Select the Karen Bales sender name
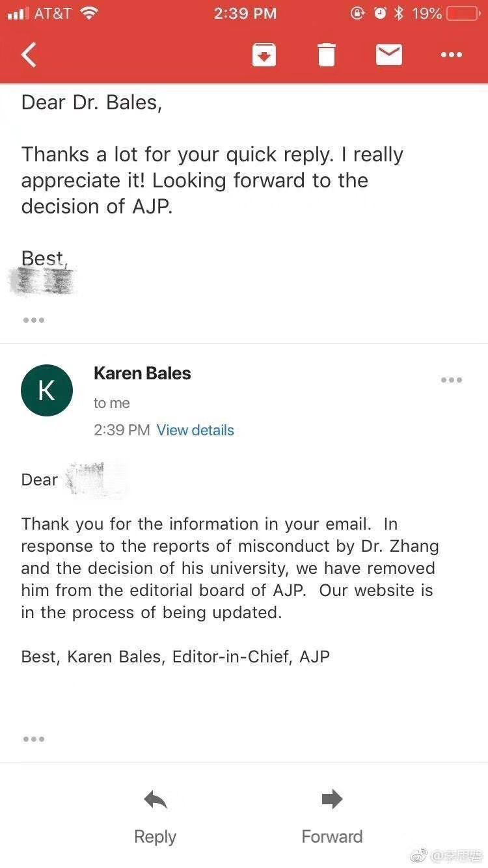This screenshot has width=488, height=868. [x=142, y=373]
